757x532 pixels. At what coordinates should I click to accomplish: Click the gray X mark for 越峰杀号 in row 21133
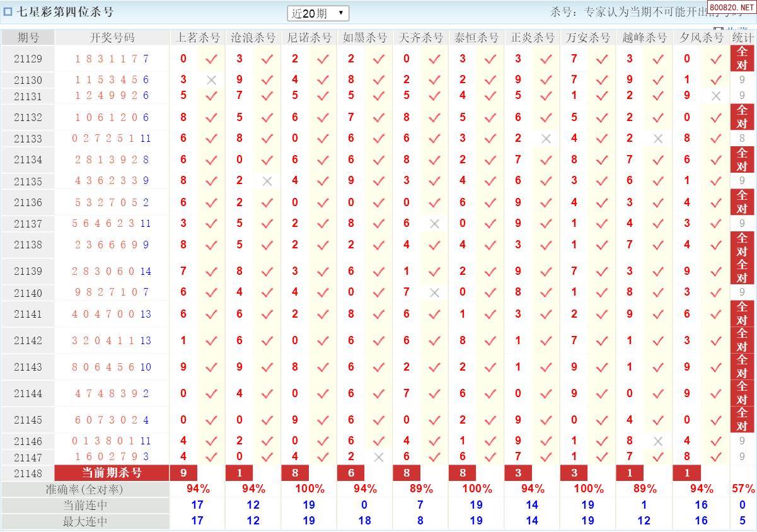pos(658,139)
